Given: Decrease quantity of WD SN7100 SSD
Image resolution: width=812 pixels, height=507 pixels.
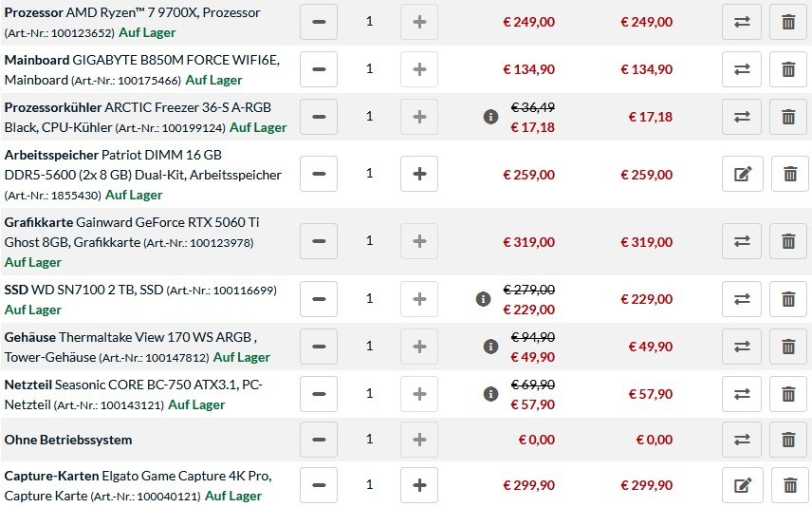Looking at the screenshot, I should [x=319, y=299].
